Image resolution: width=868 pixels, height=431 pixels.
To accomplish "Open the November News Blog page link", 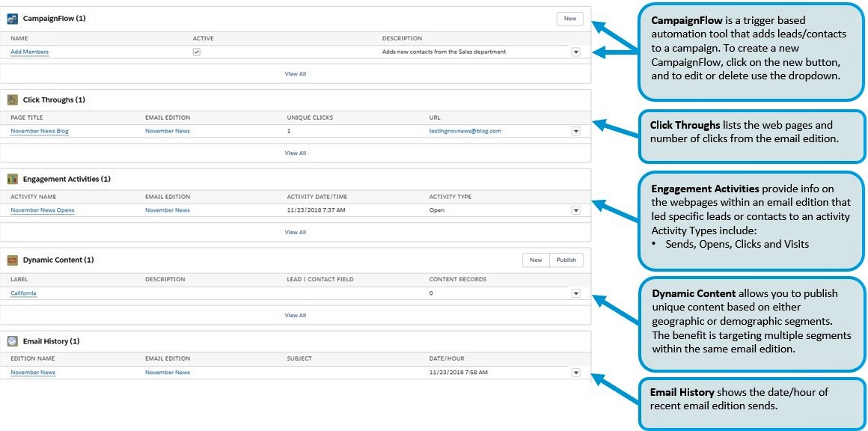I will 39,131.
